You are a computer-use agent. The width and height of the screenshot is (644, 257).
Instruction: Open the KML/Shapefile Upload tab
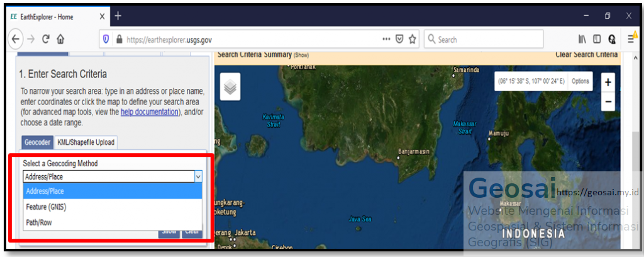click(x=86, y=142)
